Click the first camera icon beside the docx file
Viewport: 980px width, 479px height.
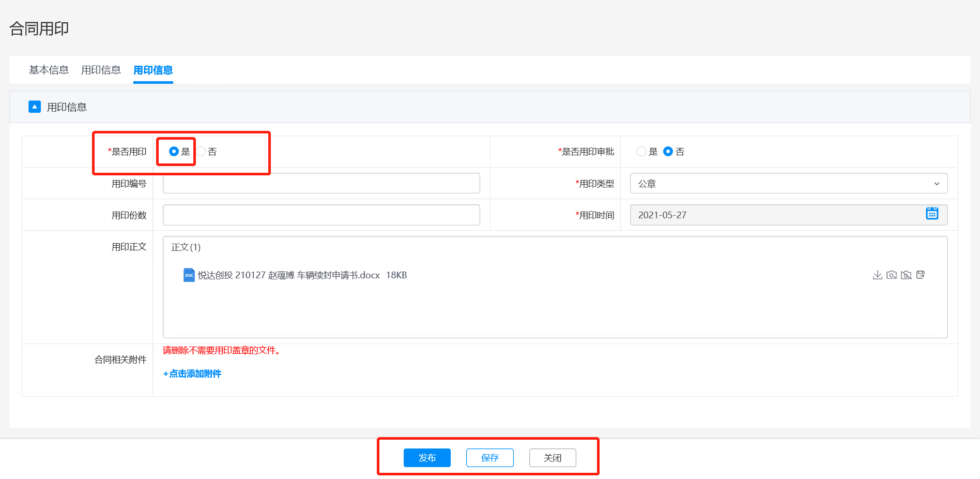pyautogui.click(x=892, y=275)
